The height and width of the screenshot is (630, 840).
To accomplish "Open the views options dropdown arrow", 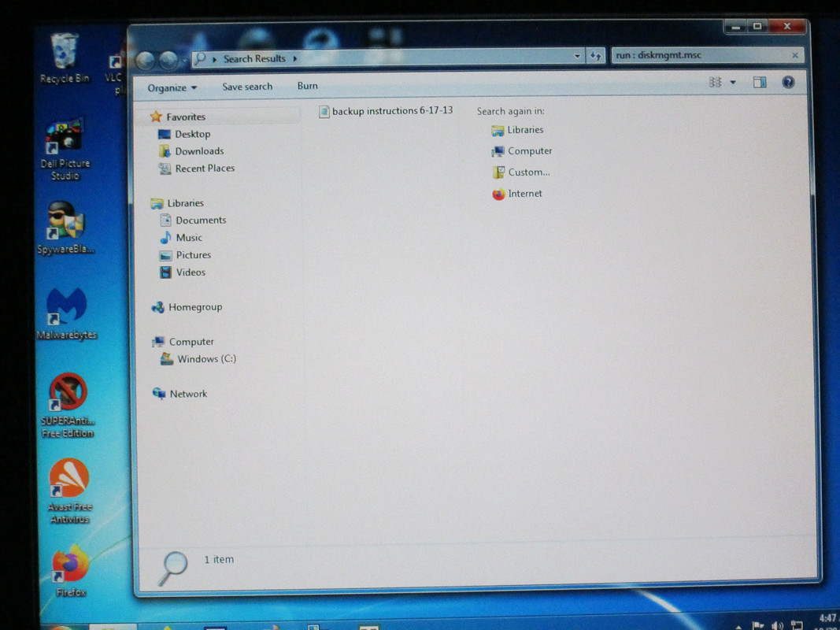I will tap(733, 82).
